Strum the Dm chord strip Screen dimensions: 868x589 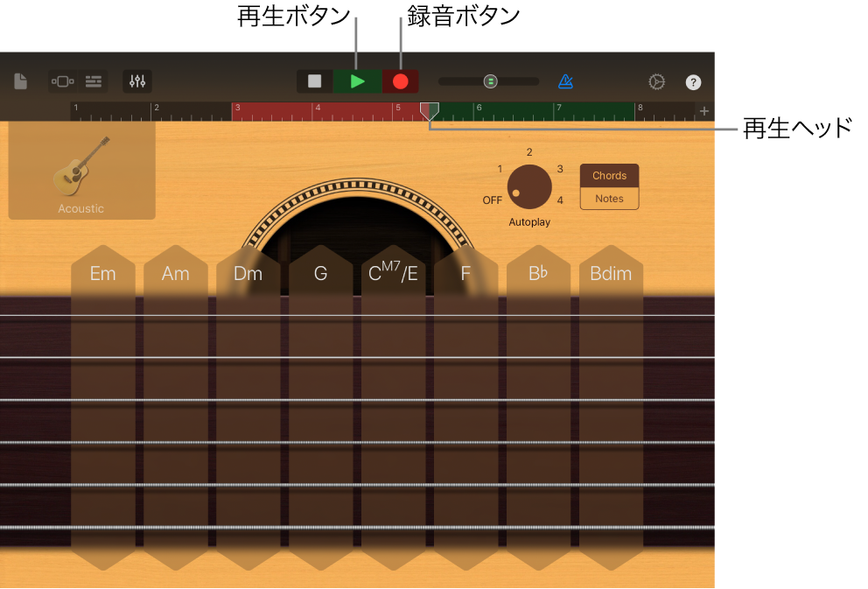[x=248, y=408]
